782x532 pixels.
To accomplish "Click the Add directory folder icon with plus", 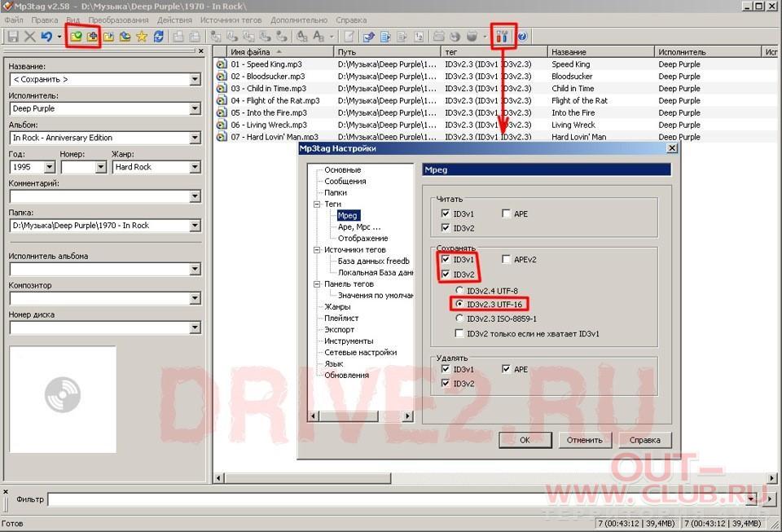I will pyautogui.click(x=92, y=37).
